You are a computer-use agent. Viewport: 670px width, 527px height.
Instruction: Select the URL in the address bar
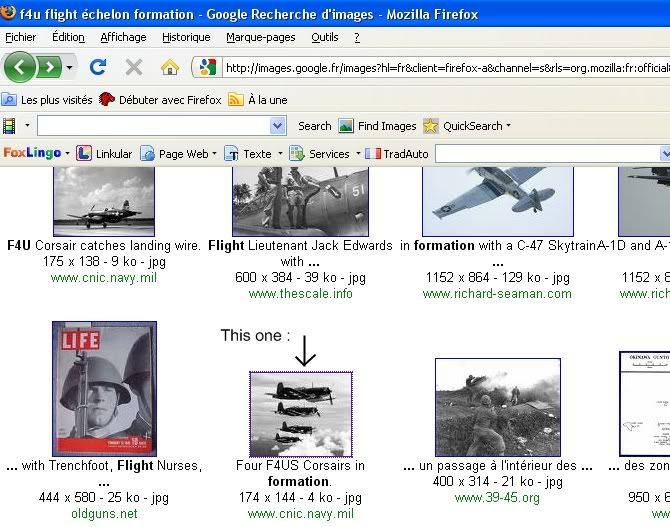pos(446,68)
